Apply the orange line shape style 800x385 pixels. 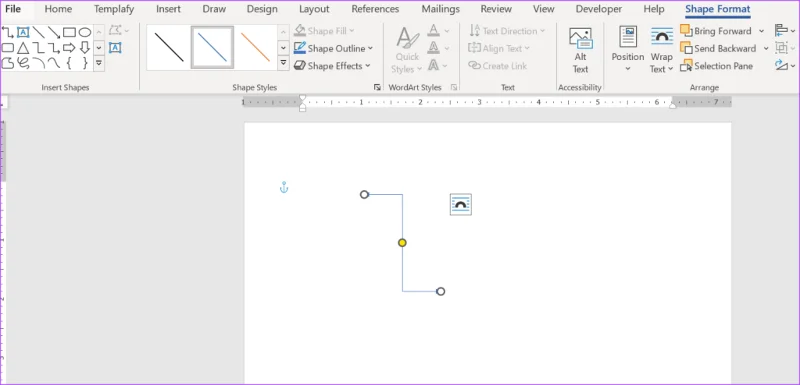[x=255, y=47]
